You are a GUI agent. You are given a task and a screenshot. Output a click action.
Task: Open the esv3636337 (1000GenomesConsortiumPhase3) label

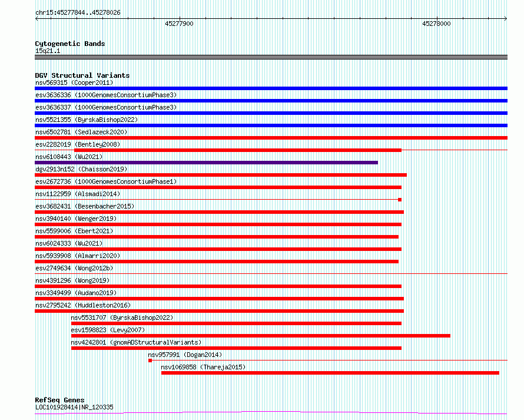pyautogui.click(x=106, y=107)
